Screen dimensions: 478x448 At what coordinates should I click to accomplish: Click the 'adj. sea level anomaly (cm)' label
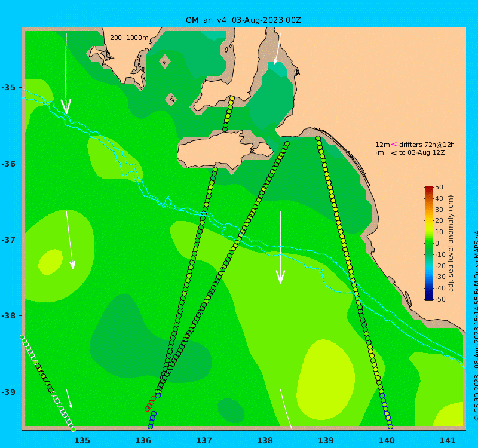click(451, 243)
